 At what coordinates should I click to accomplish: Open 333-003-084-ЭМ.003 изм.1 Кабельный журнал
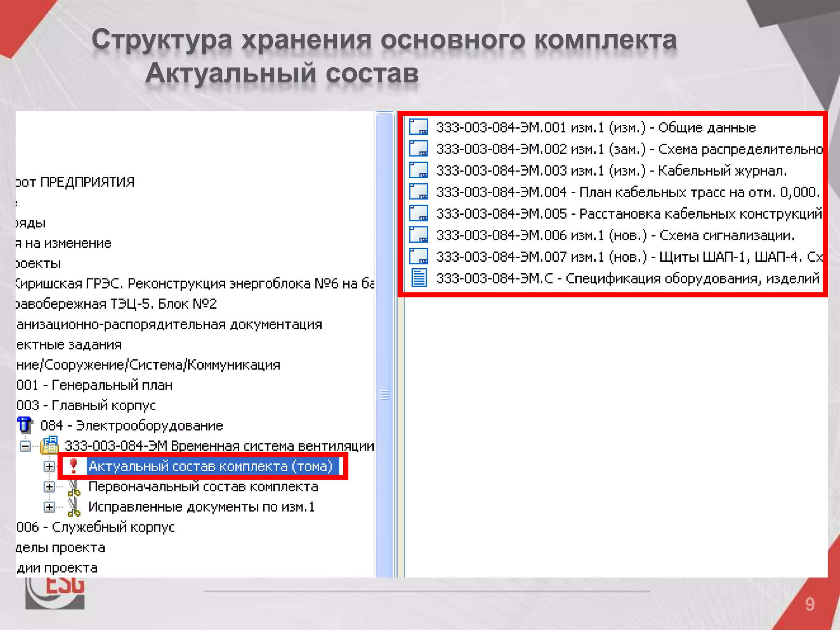(x=612, y=170)
